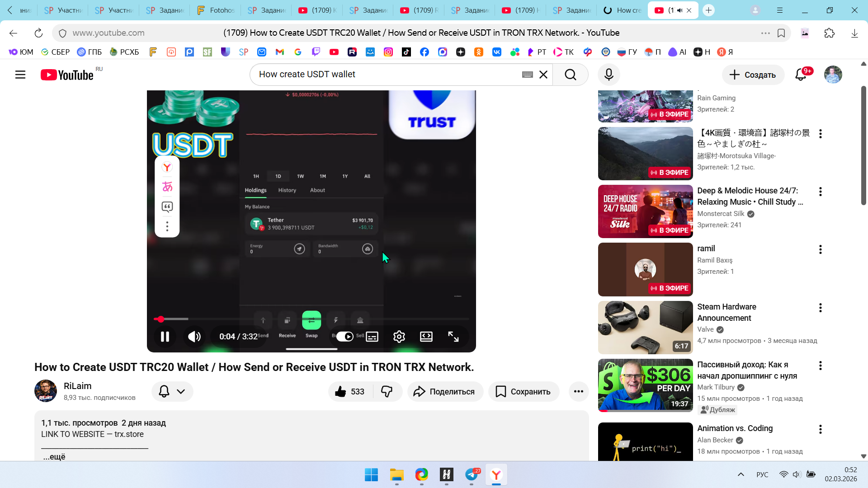Pause the video playback
Image resolution: width=868 pixels, height=488 pixels.
pos(165,337)
